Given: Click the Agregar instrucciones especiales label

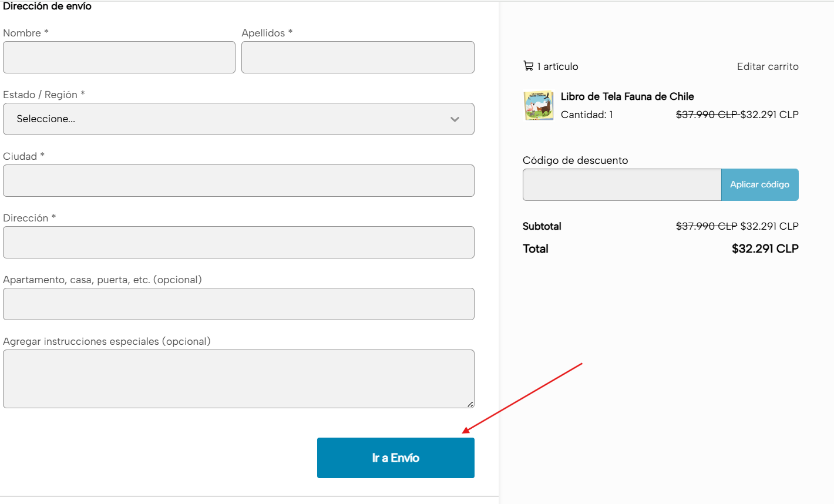Looking at the screenshot, I should 106,341.
